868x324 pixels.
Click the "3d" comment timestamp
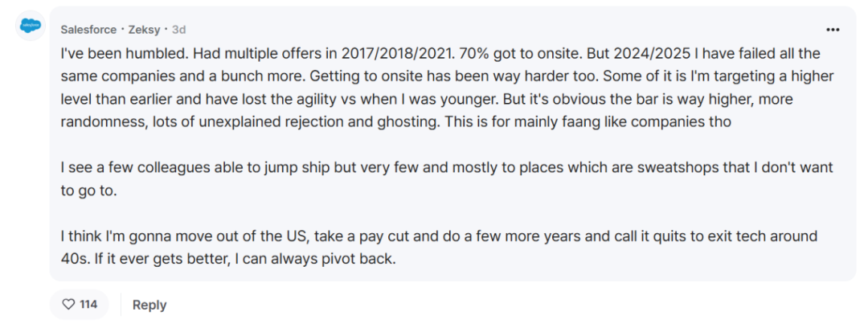click(x=178, y=29)
